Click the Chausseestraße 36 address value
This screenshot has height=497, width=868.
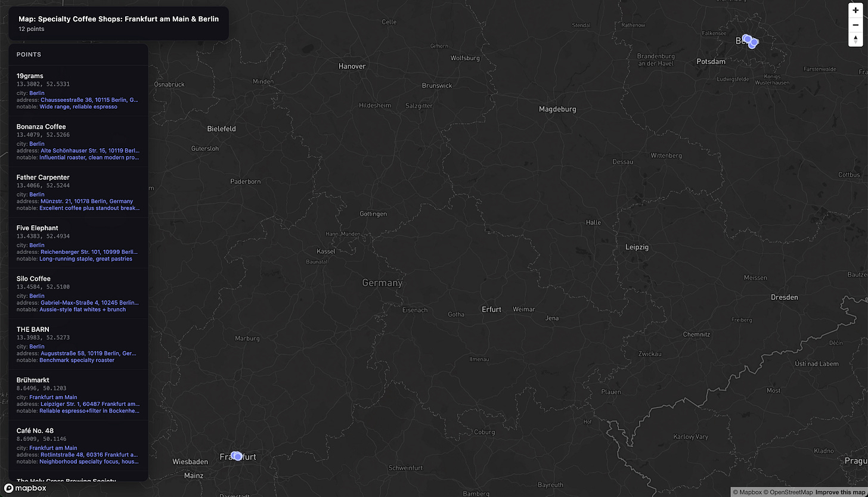click(x=89, y=100)
